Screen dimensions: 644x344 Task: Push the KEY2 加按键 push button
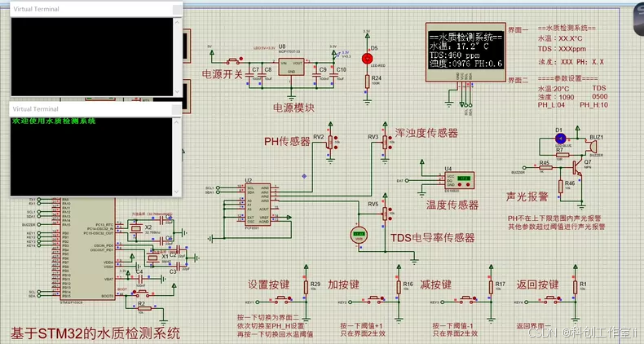tap(374, 299)
